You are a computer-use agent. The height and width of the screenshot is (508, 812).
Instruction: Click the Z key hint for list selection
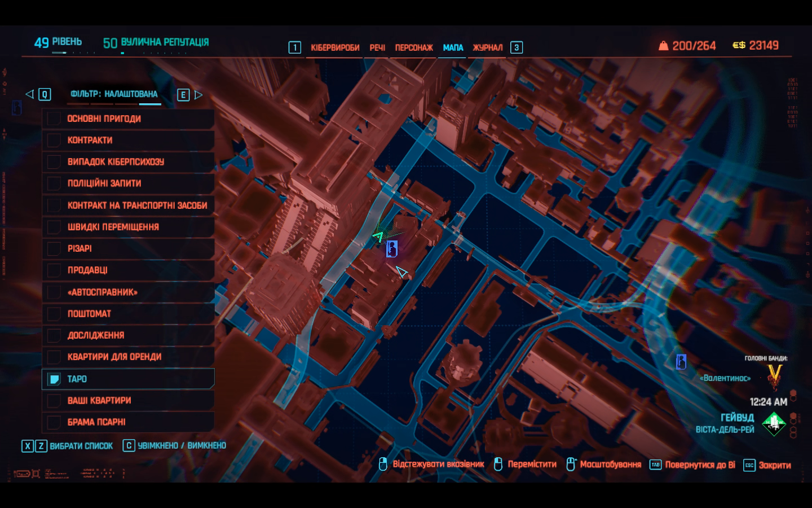(41, 446)
